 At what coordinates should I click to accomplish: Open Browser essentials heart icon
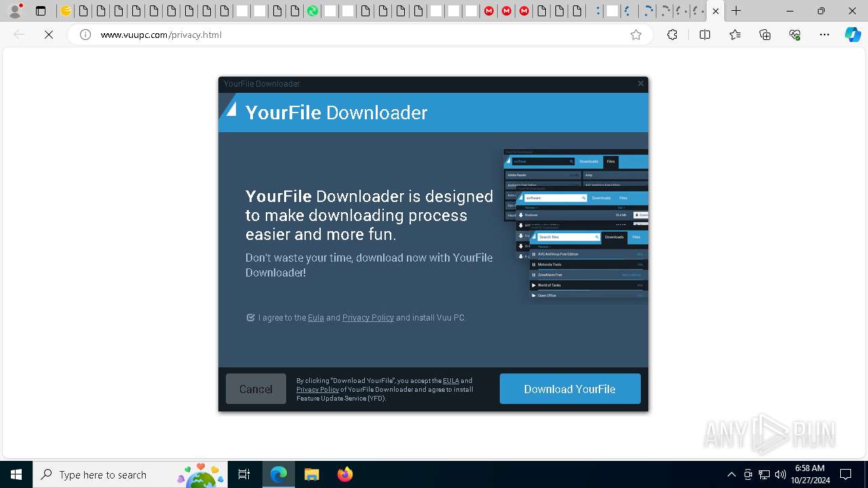tap(795, 35)
